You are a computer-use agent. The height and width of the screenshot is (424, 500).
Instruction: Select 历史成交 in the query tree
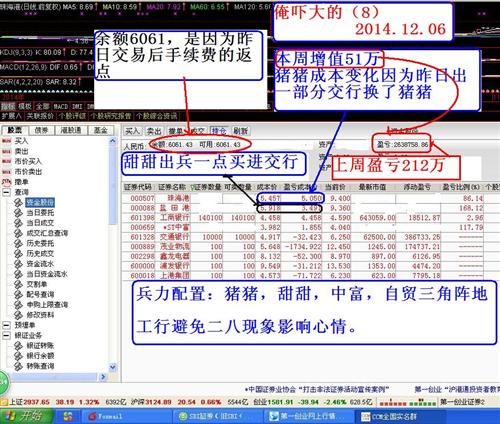[40, 254]
